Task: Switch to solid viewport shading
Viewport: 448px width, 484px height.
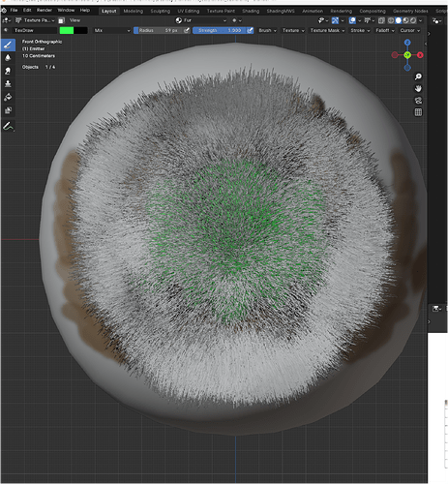Action: coord(399,20)
